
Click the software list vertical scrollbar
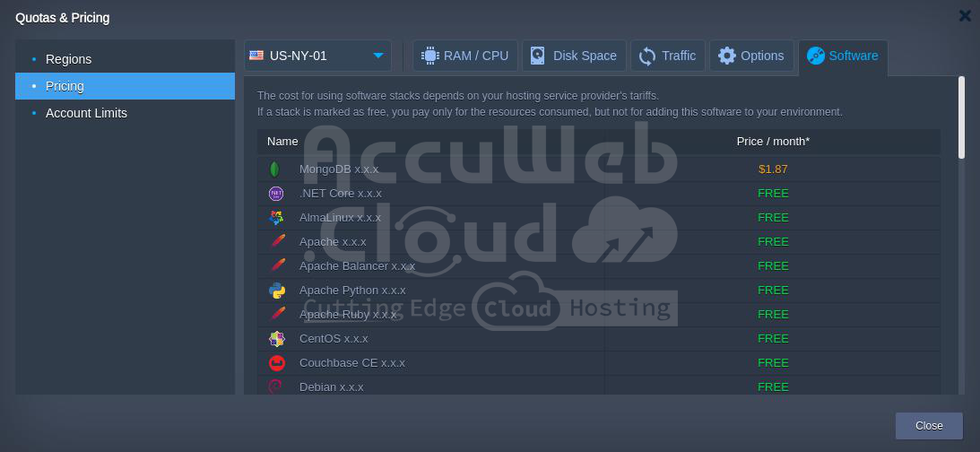tap(961, 118)
